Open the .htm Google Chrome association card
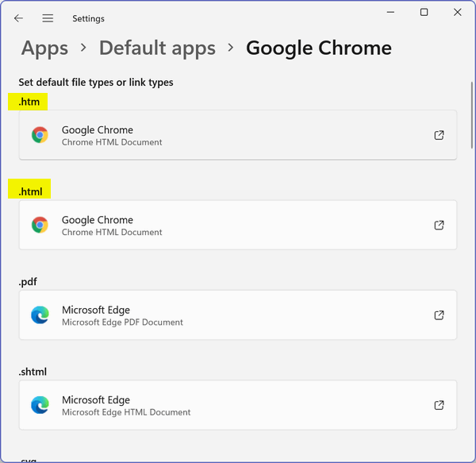 point(238,135)
